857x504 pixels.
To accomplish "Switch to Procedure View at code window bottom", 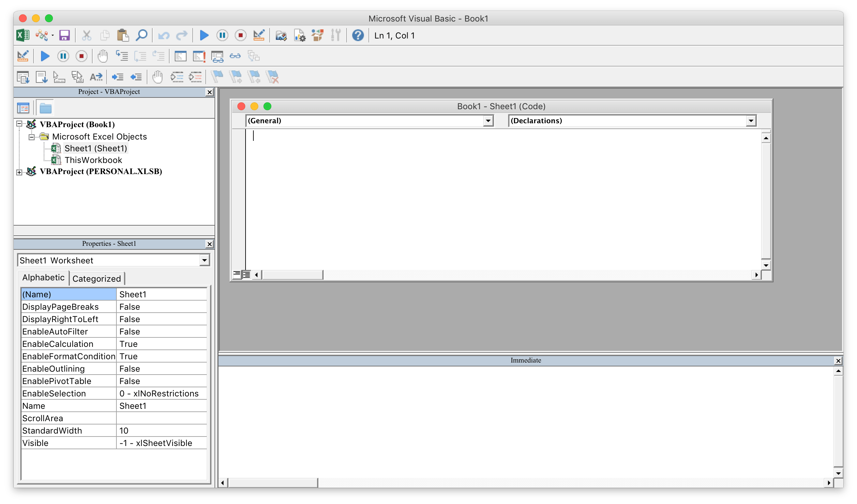I will [237, 274].
